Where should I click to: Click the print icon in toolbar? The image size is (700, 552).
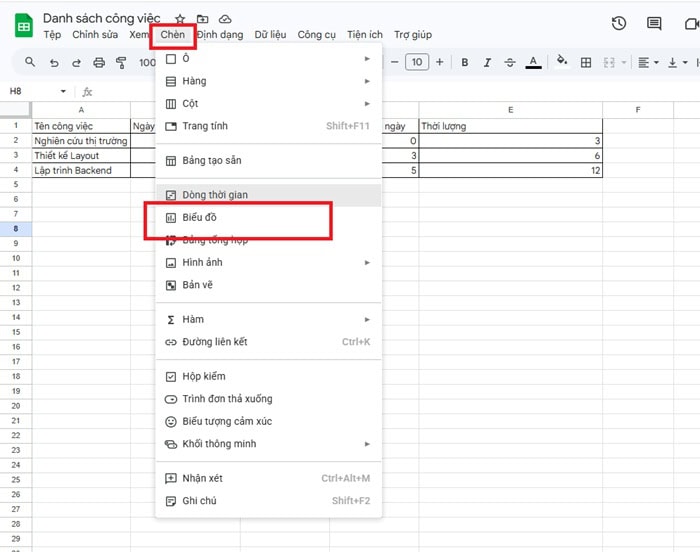(x=99, y=63)
